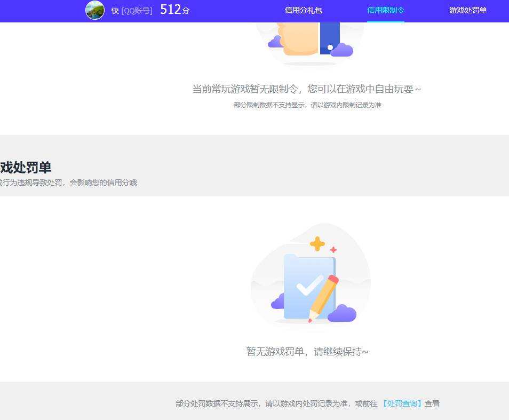
Task: Switch to the 信用限制令 tab
Action: (x=385, y=10)
